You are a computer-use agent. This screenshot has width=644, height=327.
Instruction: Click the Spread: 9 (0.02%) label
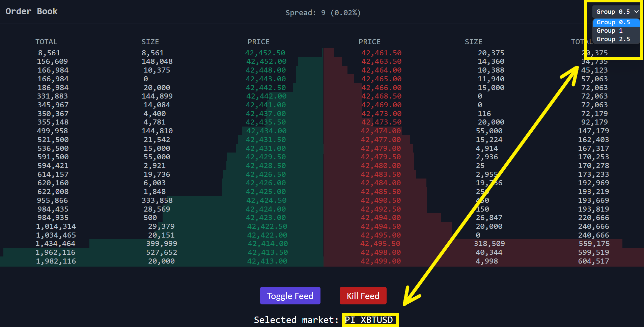pyautogui.click(x=323, y=13)
